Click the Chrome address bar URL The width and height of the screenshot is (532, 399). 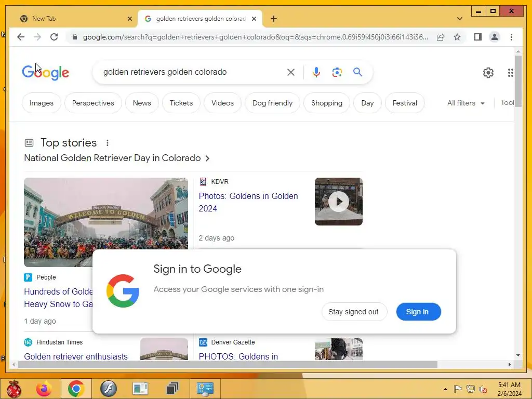coord(255,37)
